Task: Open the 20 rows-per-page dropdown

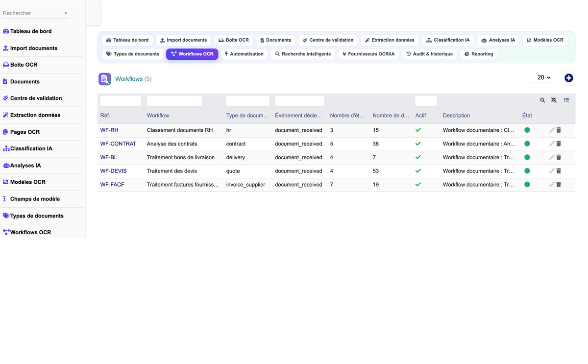Action: click(540, 77)
